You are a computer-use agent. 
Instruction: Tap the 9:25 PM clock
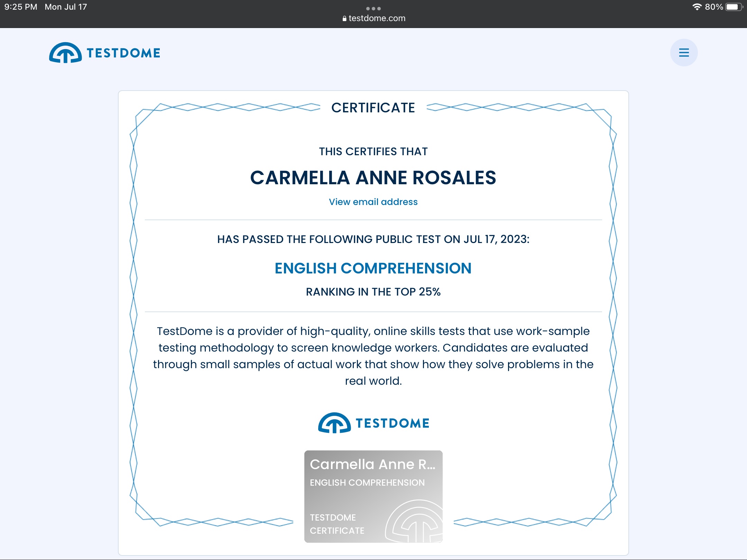coord(21,7)
